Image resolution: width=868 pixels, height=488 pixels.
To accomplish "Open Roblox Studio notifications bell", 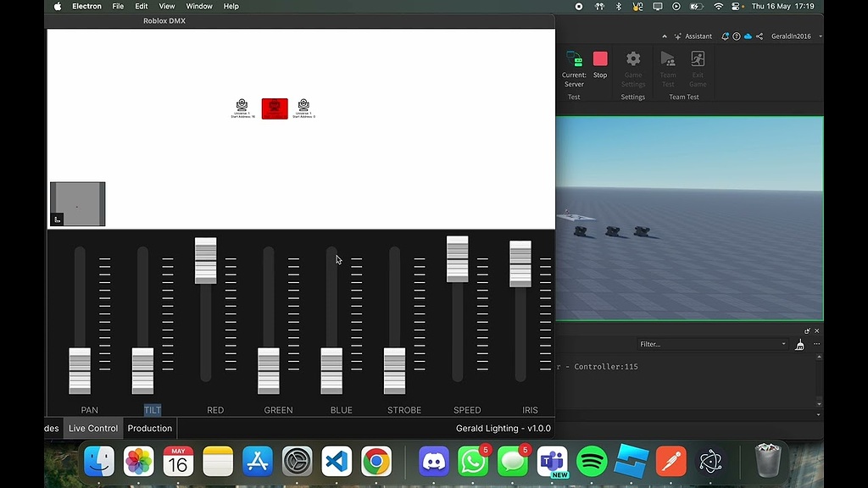I will 725,36.
